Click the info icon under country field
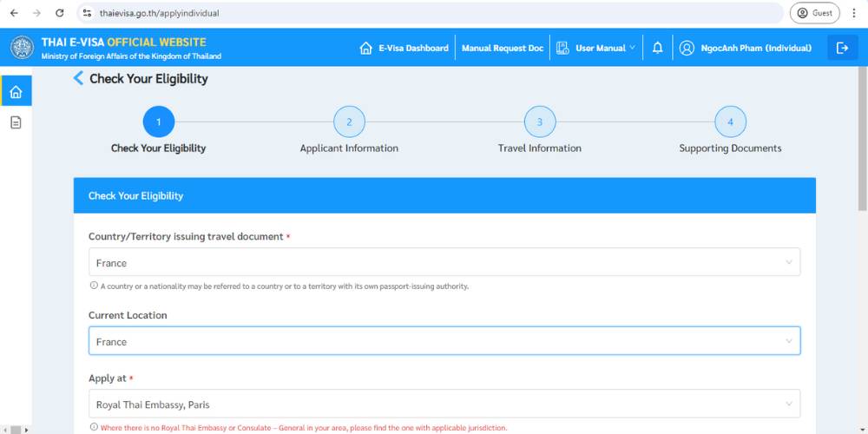Image resolution: width=868 pixels, height=434 pixels. [x=94, y=286]
